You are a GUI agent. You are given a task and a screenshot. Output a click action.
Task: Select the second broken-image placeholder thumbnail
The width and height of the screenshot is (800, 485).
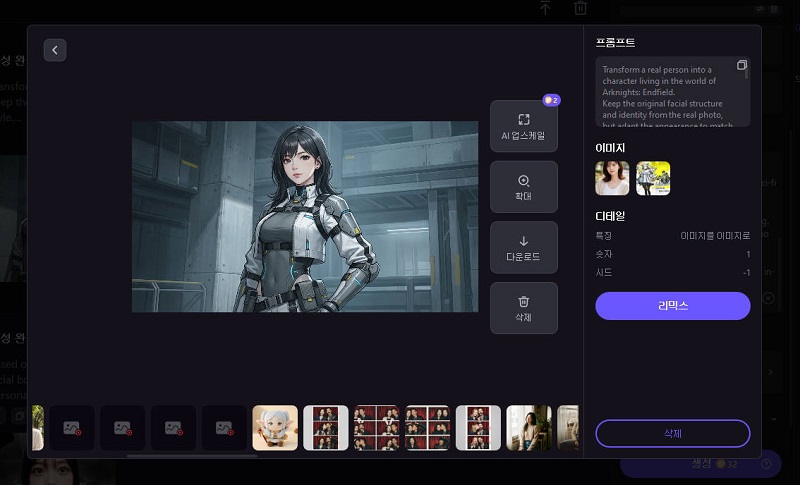tap(122, 428)
